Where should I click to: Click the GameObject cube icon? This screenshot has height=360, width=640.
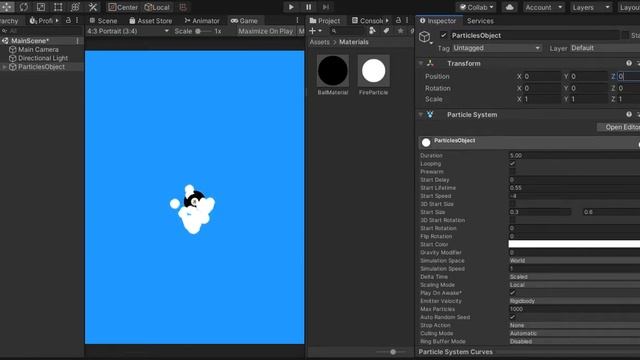(x=424, y=37)
